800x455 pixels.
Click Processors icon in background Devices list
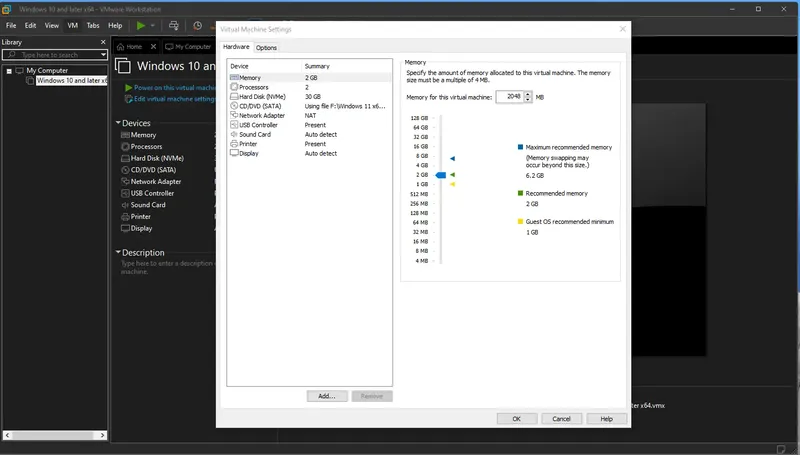[x=125, y=147]
